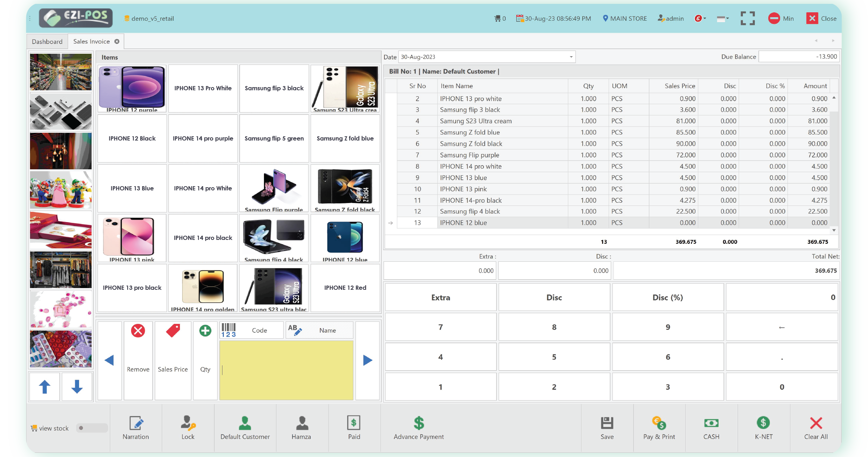Click the Sales Price tag icon
The height and width of the screenshot is (457, 868).
coord(173,331)
